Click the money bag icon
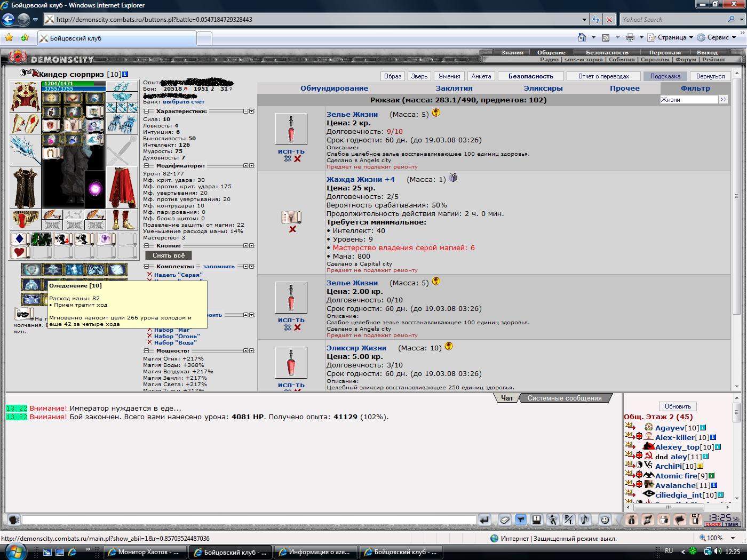Screen dimensions: 747x560 (x=631, y=519)
